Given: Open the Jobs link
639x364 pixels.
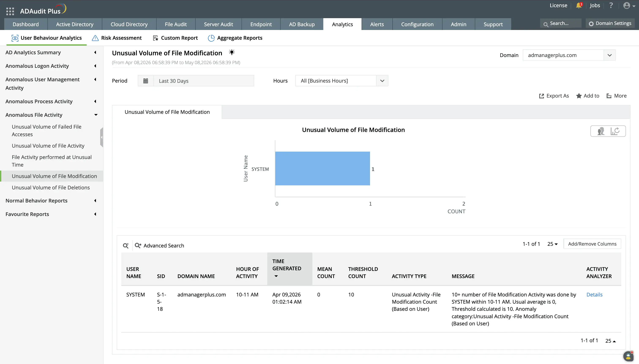Looking at the screenshot, I should coord(595,5).
